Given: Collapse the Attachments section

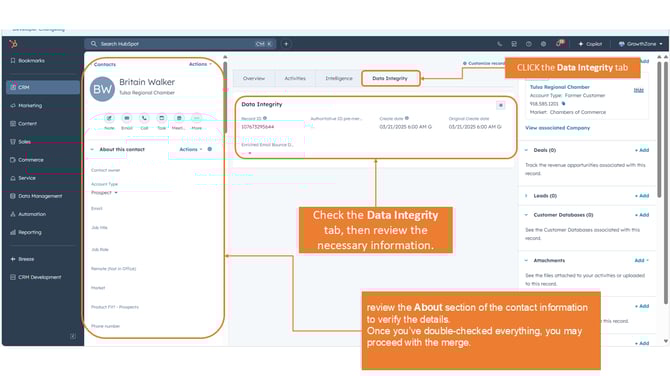Looking at the screenshot, I should tap(526, 260).
